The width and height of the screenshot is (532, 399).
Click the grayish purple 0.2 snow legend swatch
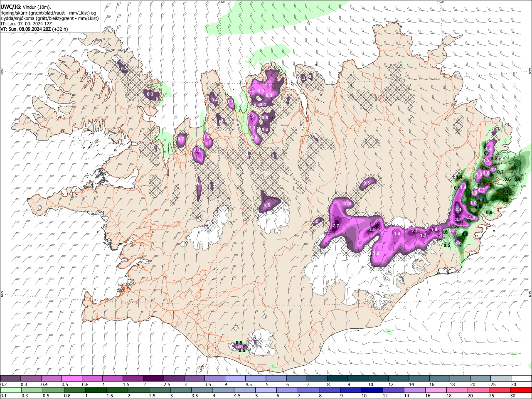(11, 379)
